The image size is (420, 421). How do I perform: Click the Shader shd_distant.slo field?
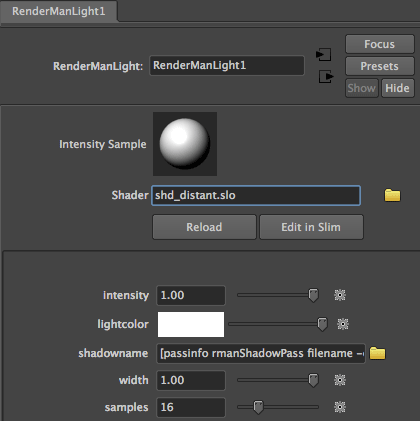point(256,195)
